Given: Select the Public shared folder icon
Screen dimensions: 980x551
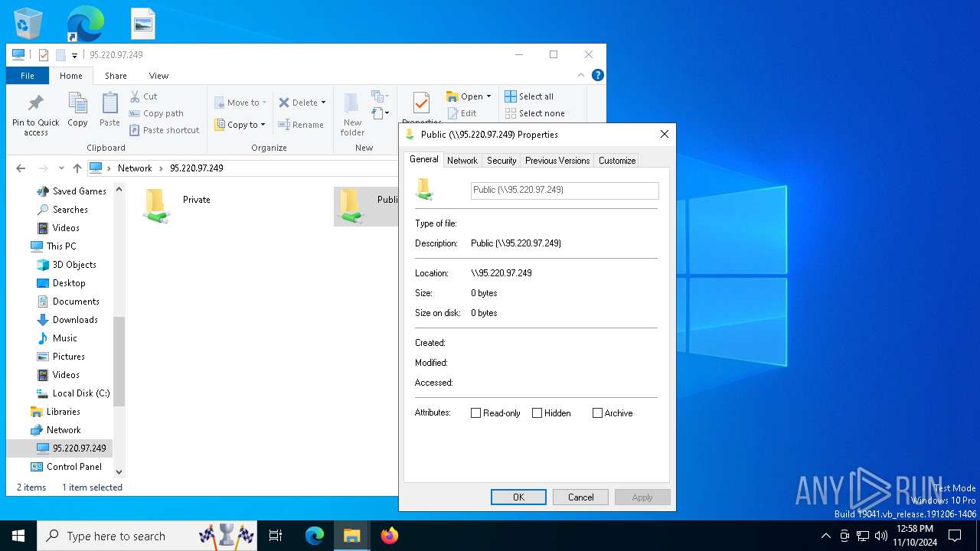Looking at the screenshot, I should (350, 206).
